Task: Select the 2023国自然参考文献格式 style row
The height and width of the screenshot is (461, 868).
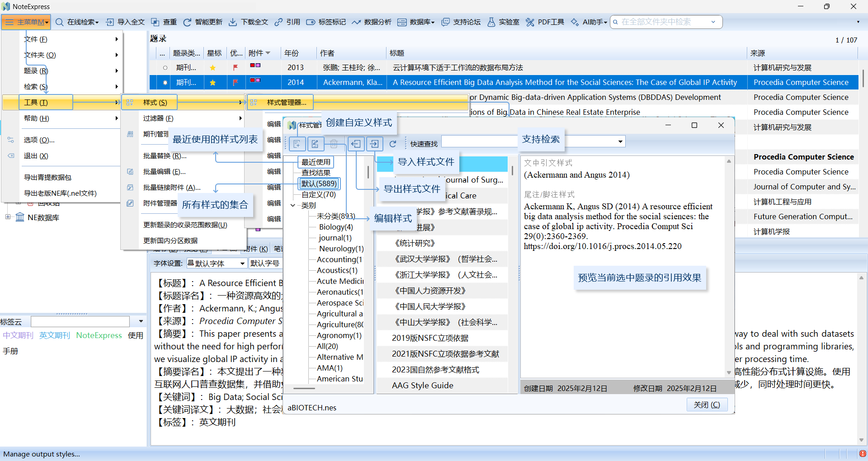Action: (443, 370)
